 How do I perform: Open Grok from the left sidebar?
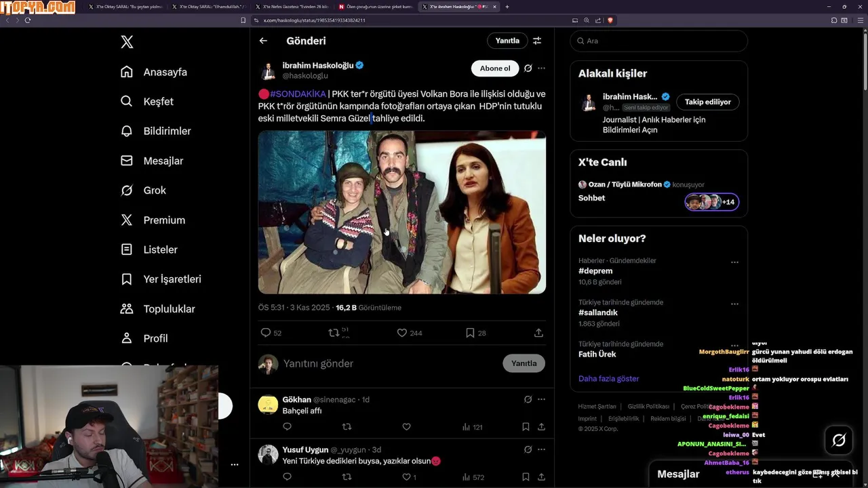pos(143,190)
